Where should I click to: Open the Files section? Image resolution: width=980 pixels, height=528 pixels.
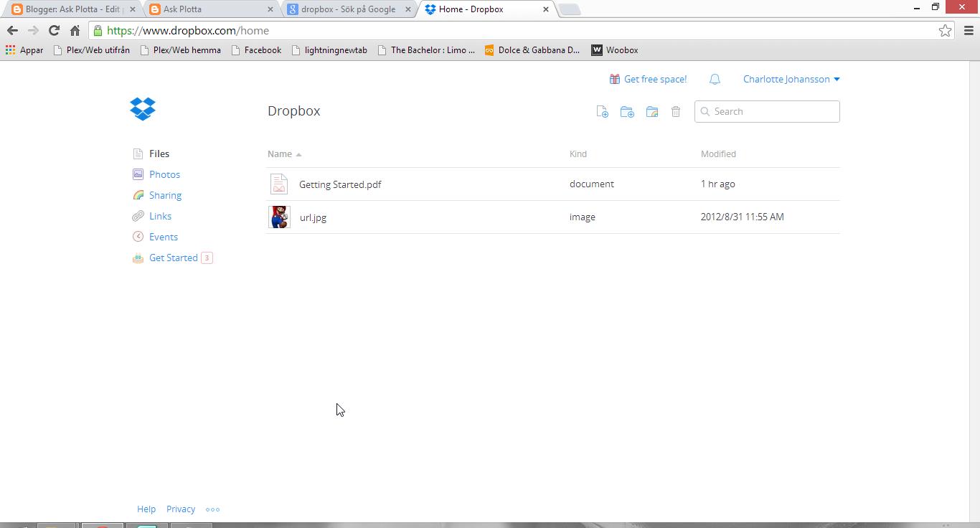point(159,154)
